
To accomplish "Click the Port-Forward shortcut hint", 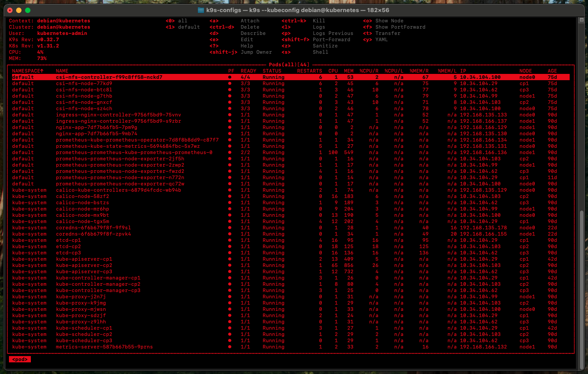I will click(x=331, y=39).
